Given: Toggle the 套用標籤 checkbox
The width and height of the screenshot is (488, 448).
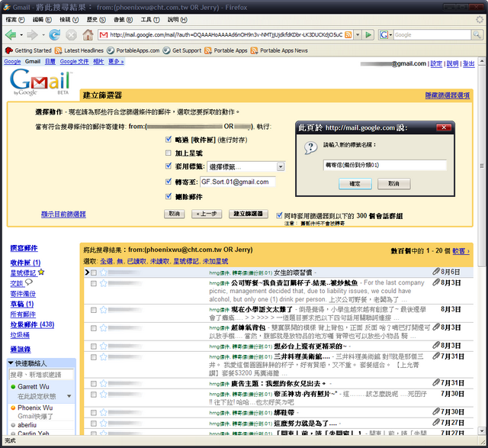Looking at the screenshot, I should [x=169, y=166].
